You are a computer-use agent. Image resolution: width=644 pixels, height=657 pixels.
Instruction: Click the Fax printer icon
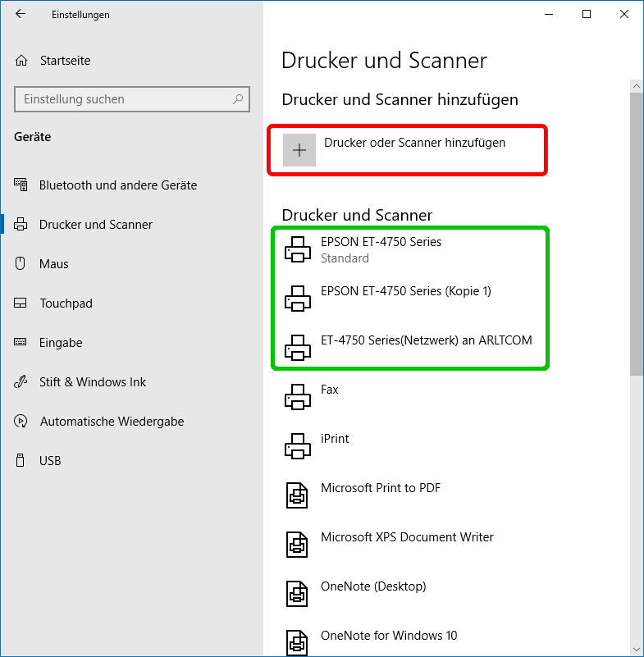pyautogui.click(x=297, y=397)
